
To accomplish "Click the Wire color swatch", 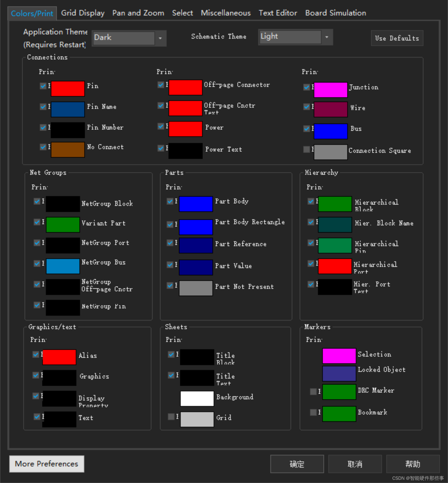I will tap(330, 110).
